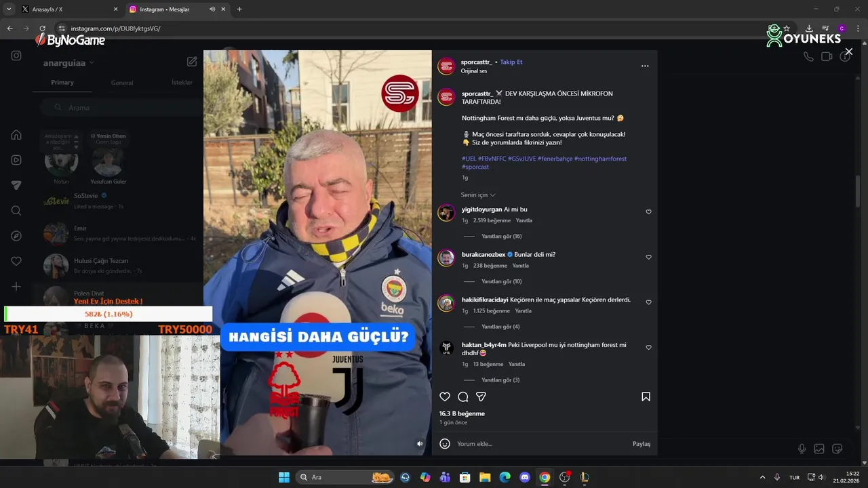Open Notifications heart in sidebar

coord(16,261)
